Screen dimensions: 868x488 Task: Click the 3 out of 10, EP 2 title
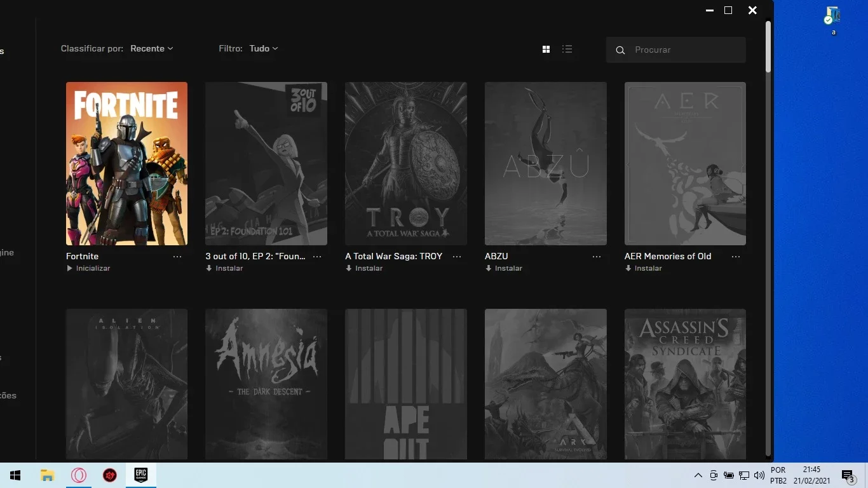tap(255, 256)
